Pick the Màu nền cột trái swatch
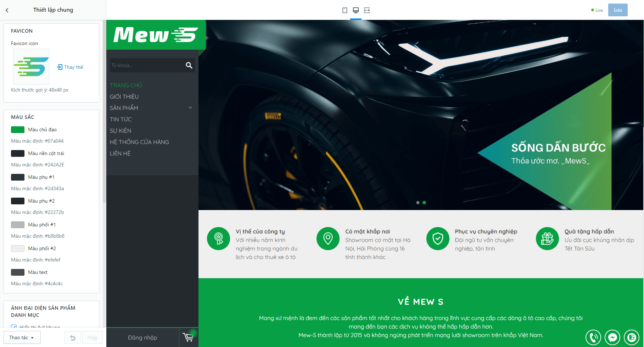Viewport: 644px width, 347px height. pos(18,153)
